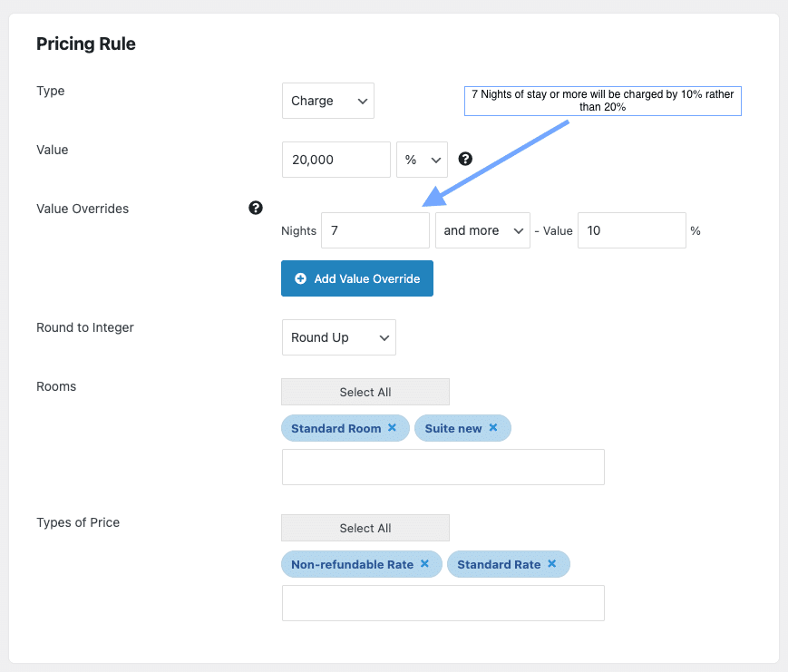Open the Type dropdown showing Charge
The height and width of the screenshot is (672, 788).
pos(327,101)
